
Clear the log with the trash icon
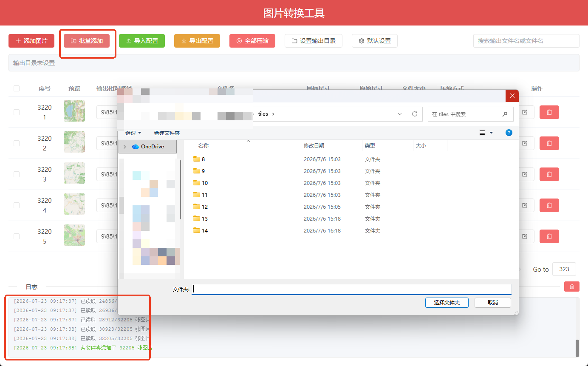[571, 287]
